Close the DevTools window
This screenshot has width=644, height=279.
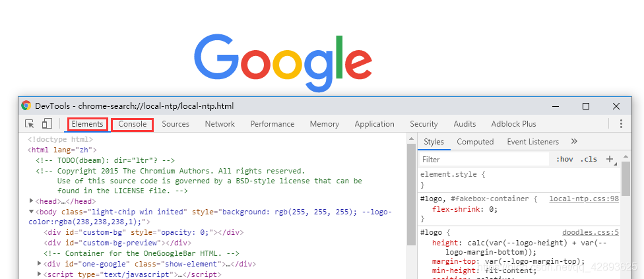tap(616, 106)
